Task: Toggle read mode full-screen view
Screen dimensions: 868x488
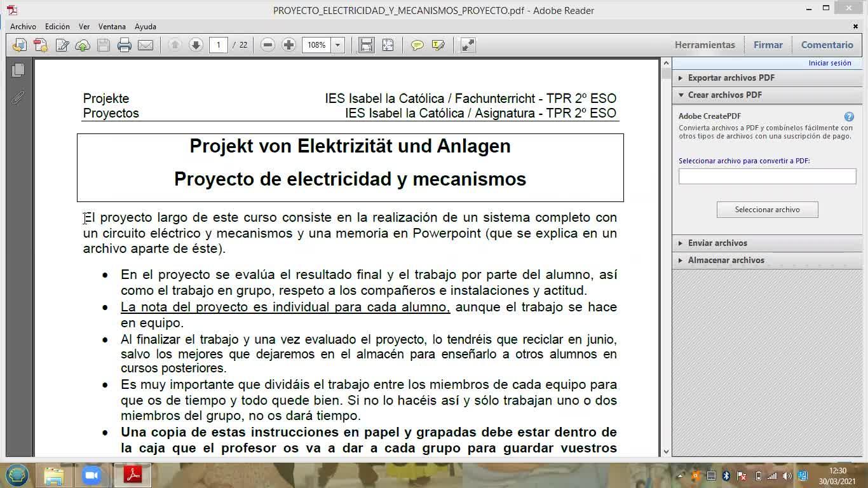Action: point(468,45)
